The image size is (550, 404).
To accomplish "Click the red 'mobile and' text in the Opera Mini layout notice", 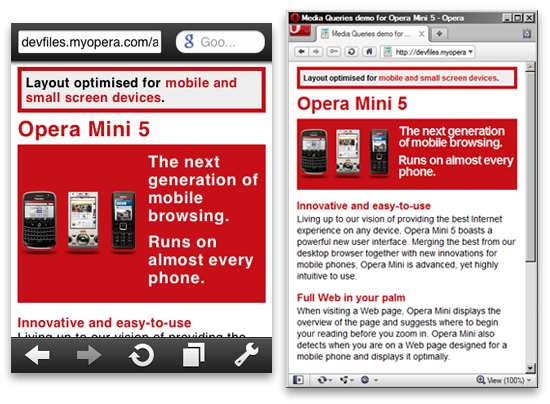I will (x=201, y=83).
